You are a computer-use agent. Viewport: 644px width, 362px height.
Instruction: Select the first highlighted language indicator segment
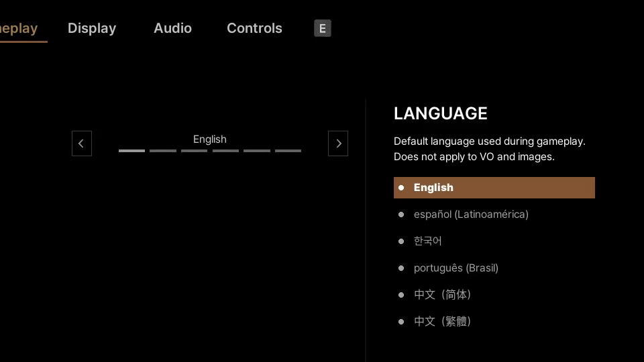tap(131, 151)
